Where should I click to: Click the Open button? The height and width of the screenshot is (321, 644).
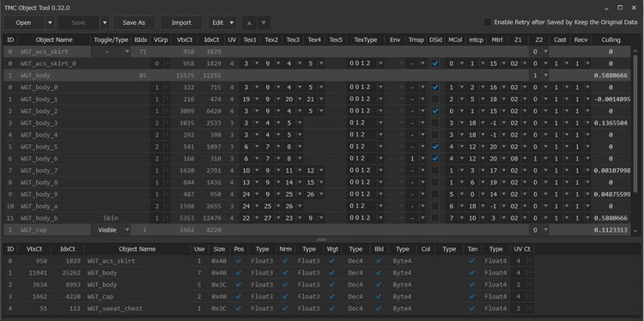point(23,23)
